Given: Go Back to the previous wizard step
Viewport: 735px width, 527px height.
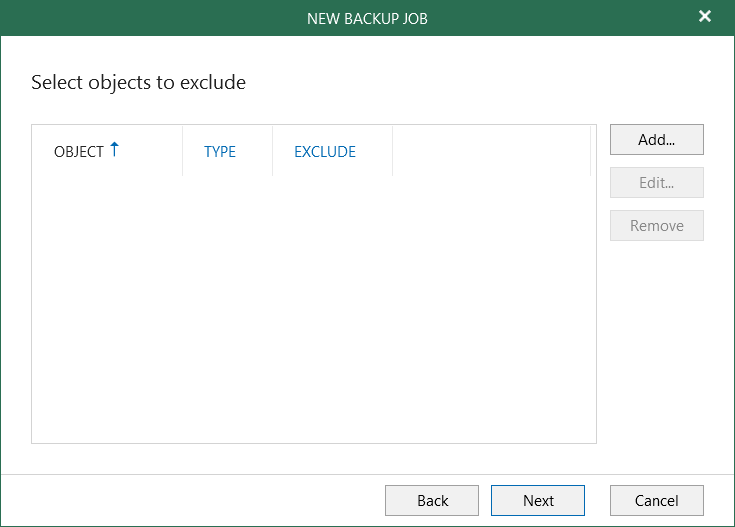Looking at the screenshot, I should coord(432,501).
